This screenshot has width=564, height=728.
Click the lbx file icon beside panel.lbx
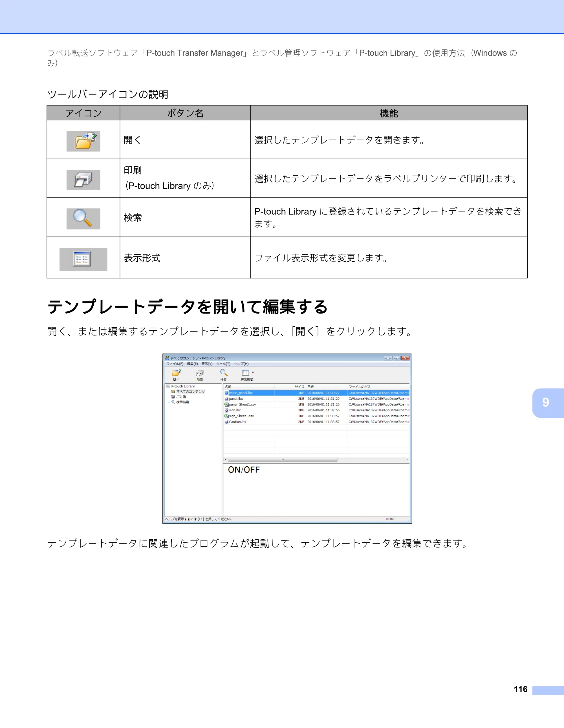click(227, 399)
